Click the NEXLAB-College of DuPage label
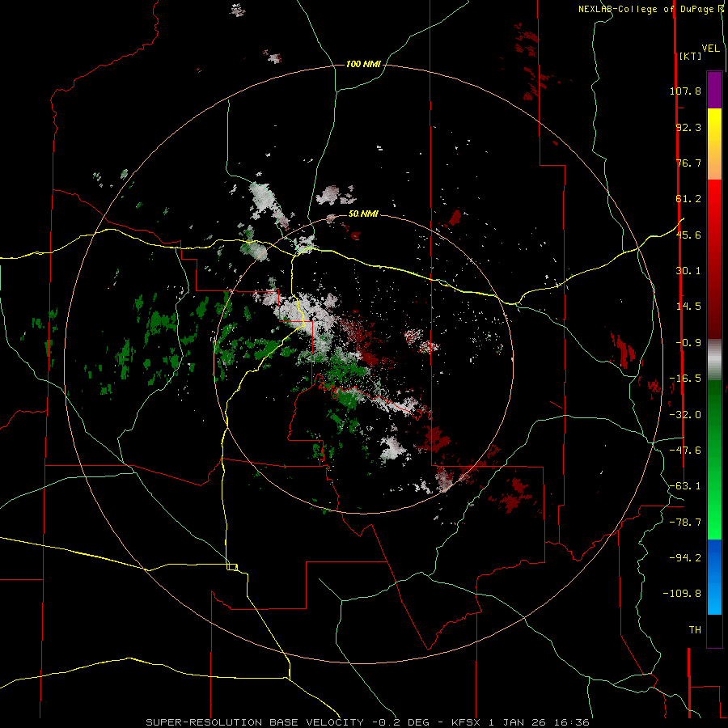This screenshot has width=728, height=728. [x=650, y=9]
